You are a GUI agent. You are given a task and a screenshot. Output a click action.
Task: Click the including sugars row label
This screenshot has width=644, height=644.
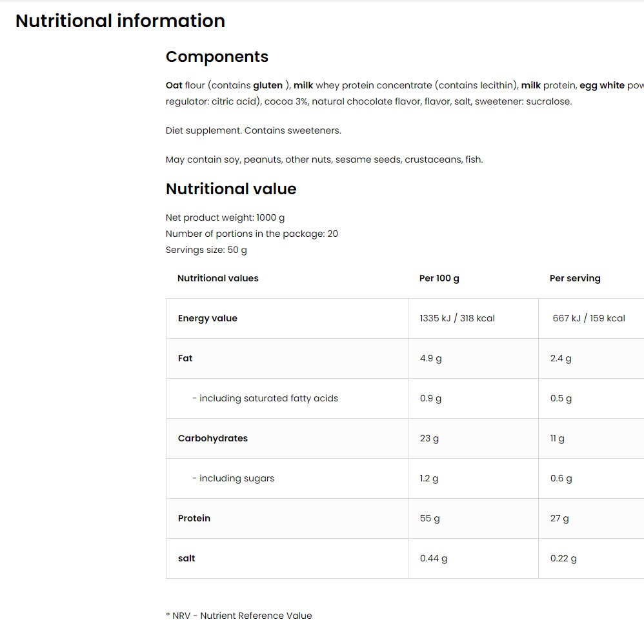click(233, 478)
